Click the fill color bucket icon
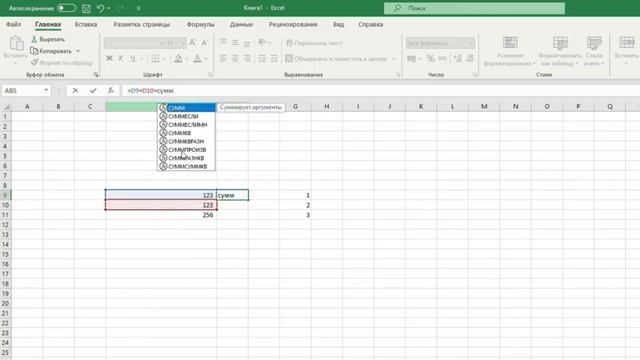The width and height of the screenshot is (640, 360). pyautogui.click(x=178, y=59)
